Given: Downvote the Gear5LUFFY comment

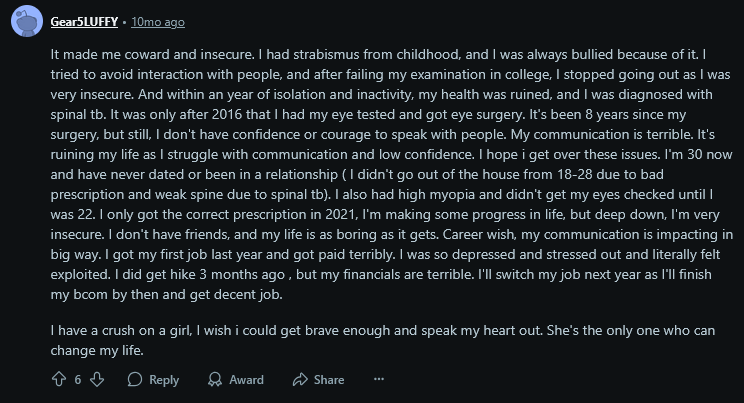Looking at the screenshot, I should tap(97, 379).
